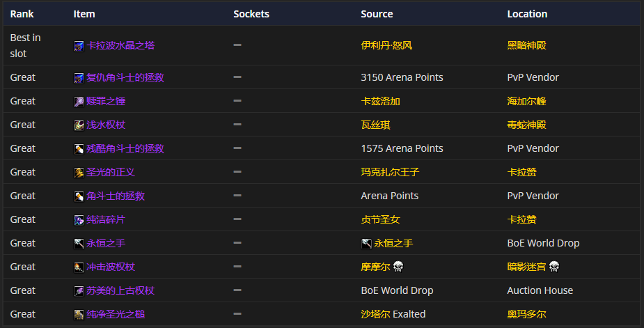The image size is (644, 328).
Task: Open the 毒蛇神殿 location link
Action: (x=526, y=125)
